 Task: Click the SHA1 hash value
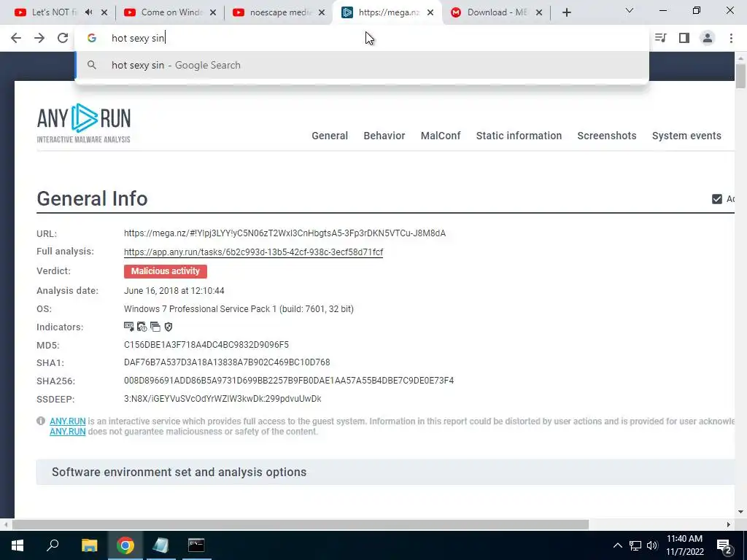(227, 362)
